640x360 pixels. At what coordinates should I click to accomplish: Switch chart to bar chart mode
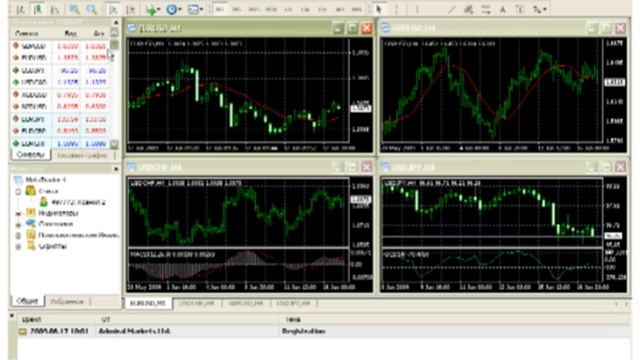tap(21, 9)
